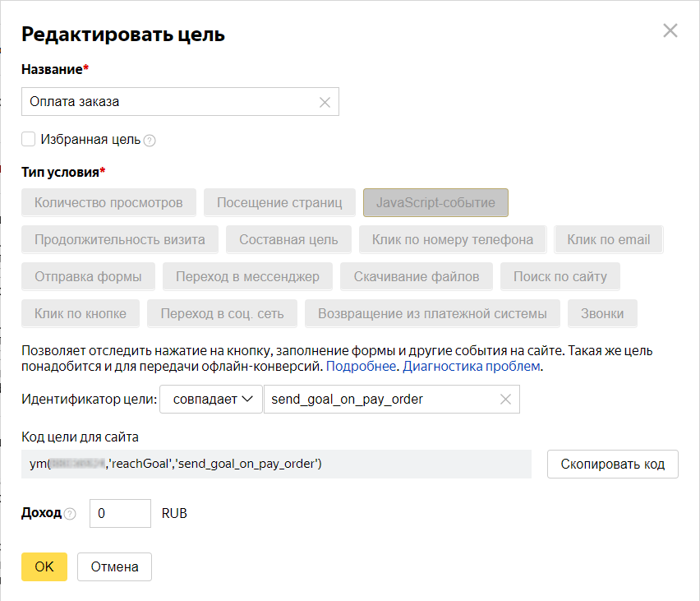Close the goal editing dialog
Screen dimensions: 700x601
coord(670,31)
